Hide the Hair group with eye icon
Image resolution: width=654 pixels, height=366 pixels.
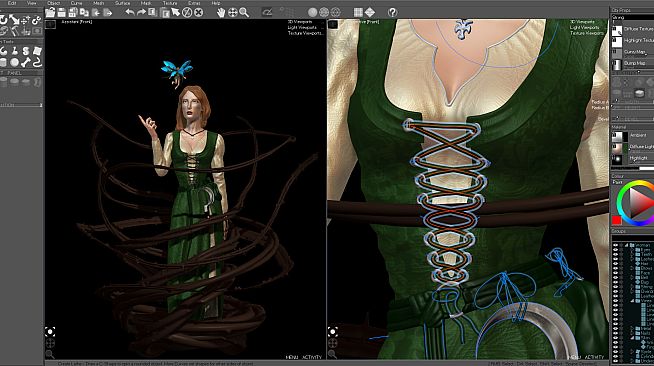(x=615, y=263)
